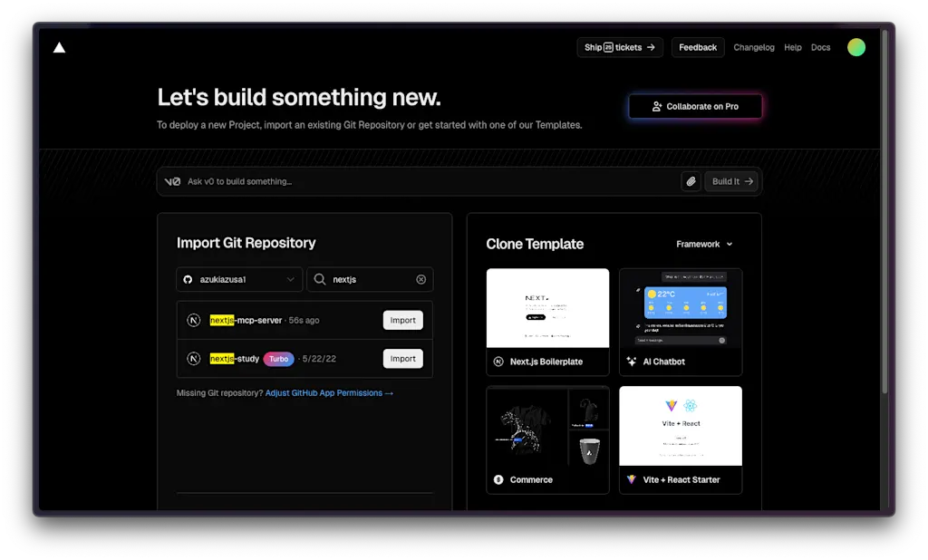
Task: Click the Next.js icon beside nextjs-study
Action: (x=194, y=359)
